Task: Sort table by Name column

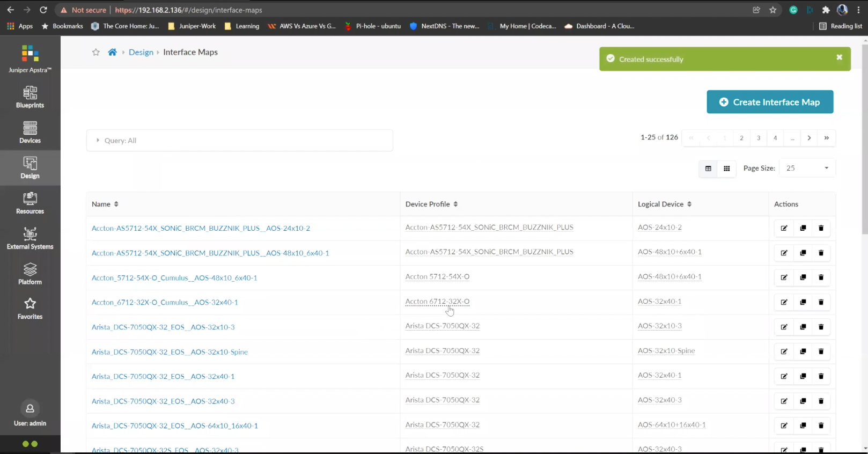Action: point(105,204)
